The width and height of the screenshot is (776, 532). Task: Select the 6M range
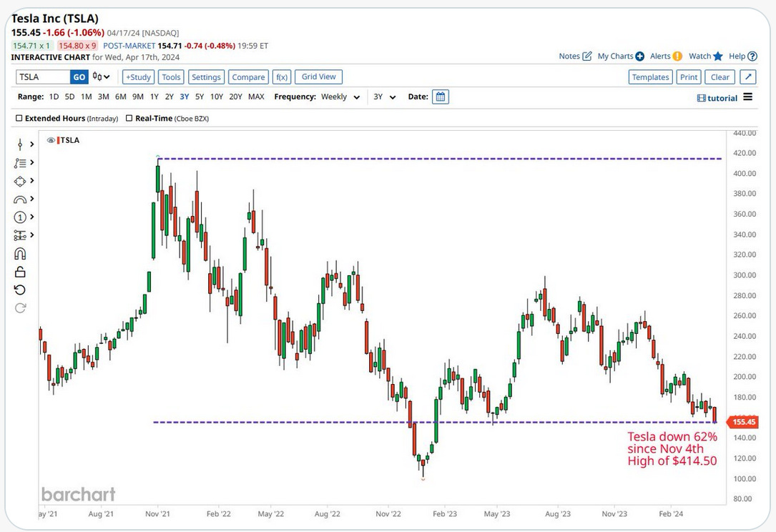coord(121,97)
